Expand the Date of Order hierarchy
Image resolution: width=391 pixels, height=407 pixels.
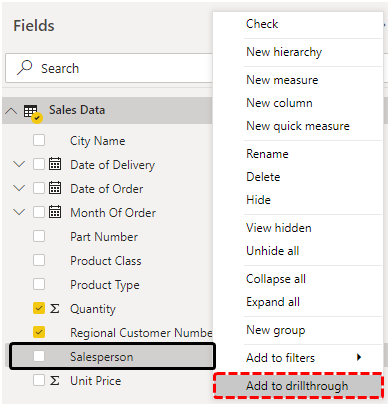[x=19, y=188]
